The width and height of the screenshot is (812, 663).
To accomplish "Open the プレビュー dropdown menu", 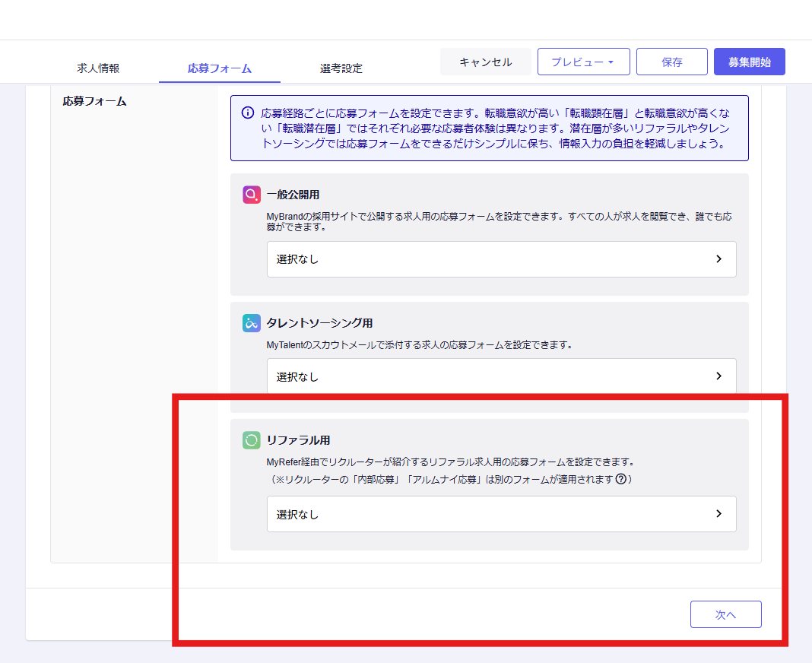I will (583, 62).
